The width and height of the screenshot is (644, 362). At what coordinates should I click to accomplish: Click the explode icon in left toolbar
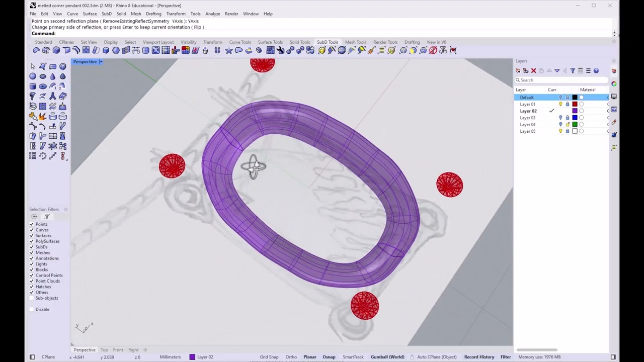pyautogui.click(x=43, y=116)
